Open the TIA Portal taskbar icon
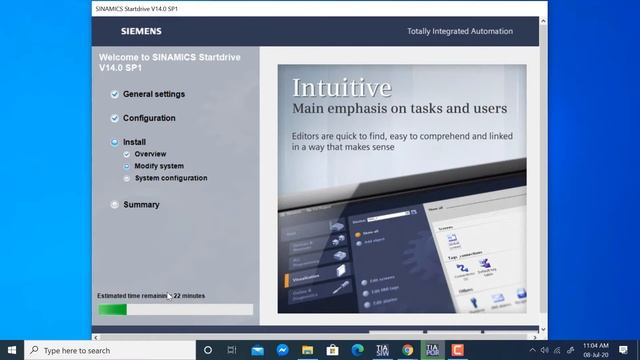Image resolution: width=640 pixels, height=360 pixels. click(432, 350)
